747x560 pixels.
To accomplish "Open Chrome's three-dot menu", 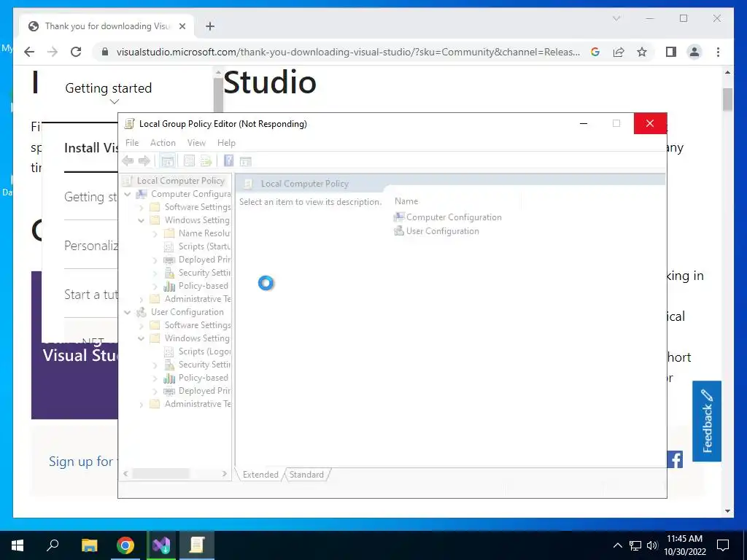I will coord(718,52).
